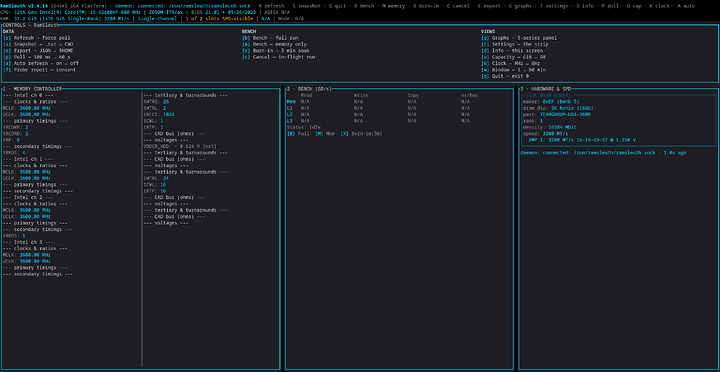Image resolution: width=720 pixels, height=372 pixels.
Task: Choose 'Burn-in – 5 min soak' entry
Action: (276, 51)
